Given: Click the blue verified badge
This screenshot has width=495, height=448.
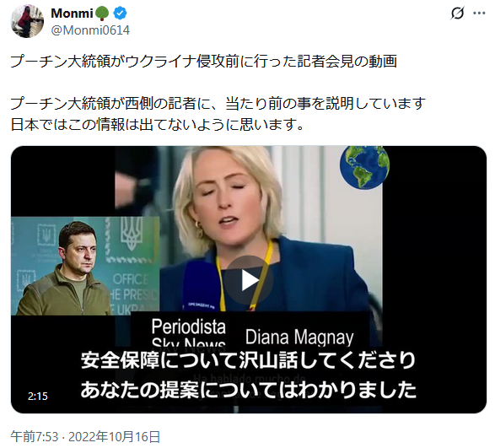Looking at the screenshot, I should pyautogui.click(x=121, y=13).
